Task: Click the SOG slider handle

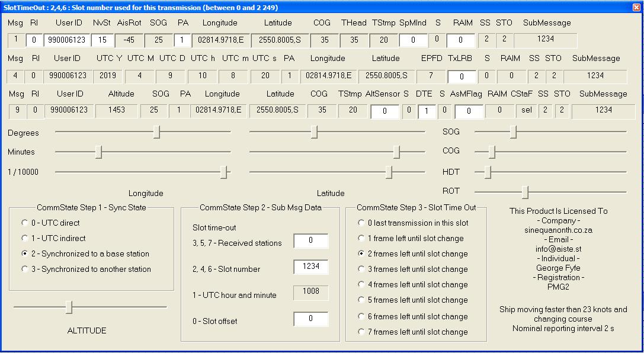Action: [513, 132]
